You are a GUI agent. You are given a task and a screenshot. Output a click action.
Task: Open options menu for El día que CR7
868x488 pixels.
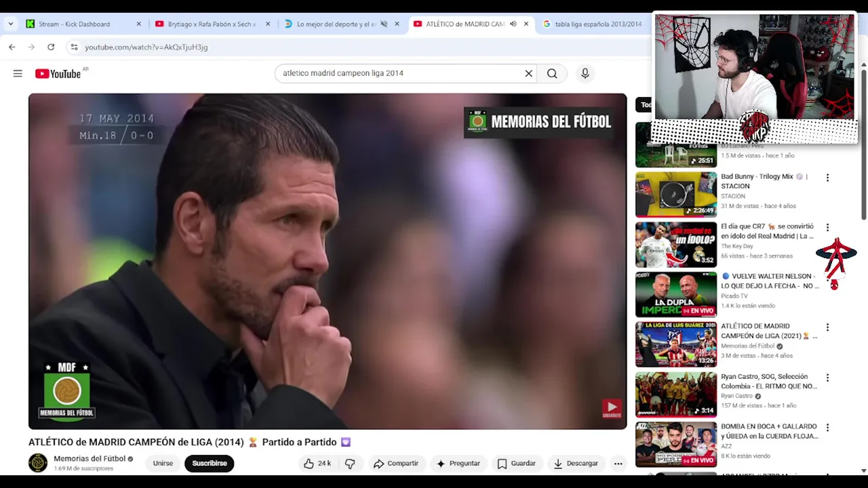(x=827, y=228)
